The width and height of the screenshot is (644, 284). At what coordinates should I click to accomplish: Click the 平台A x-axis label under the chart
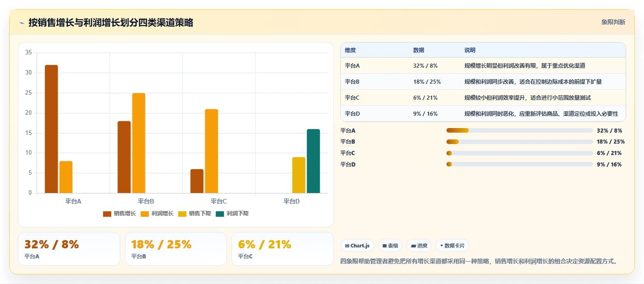[x=73, y=201]
